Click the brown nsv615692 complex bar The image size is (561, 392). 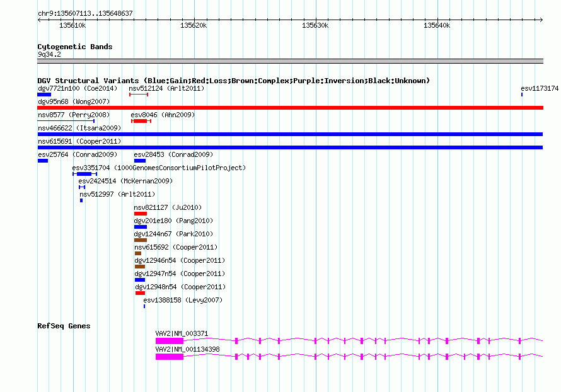[138, 253]
